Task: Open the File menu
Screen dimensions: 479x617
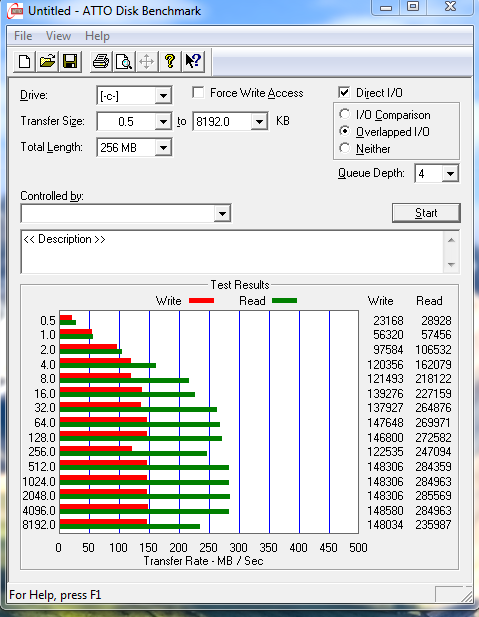Action: (23, 36)
